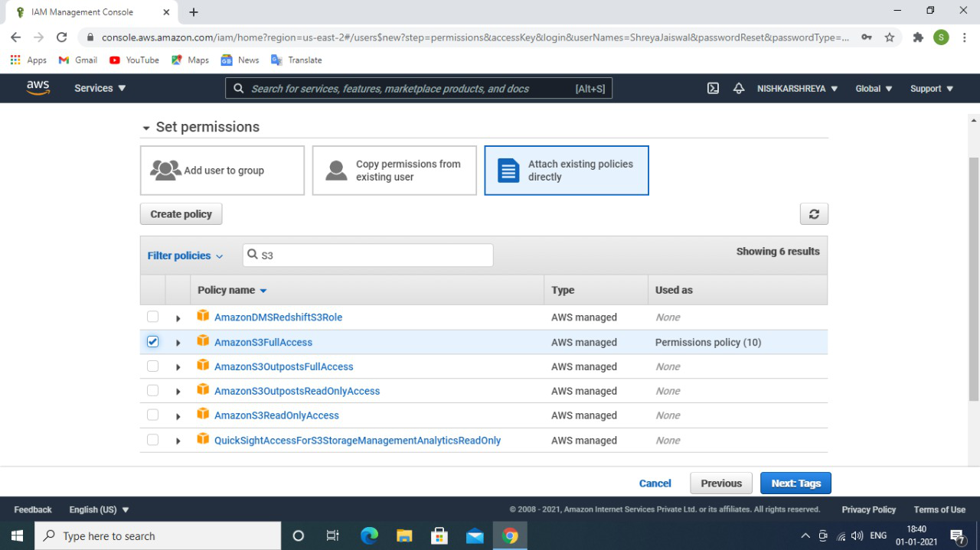Open the Privacy Policy footer link

[869, 509]
